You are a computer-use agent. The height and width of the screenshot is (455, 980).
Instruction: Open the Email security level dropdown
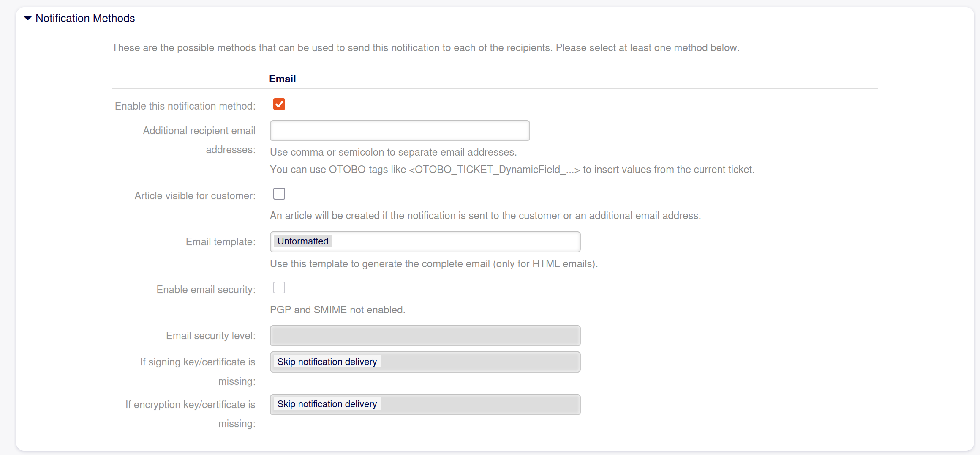tap(425, 336)
